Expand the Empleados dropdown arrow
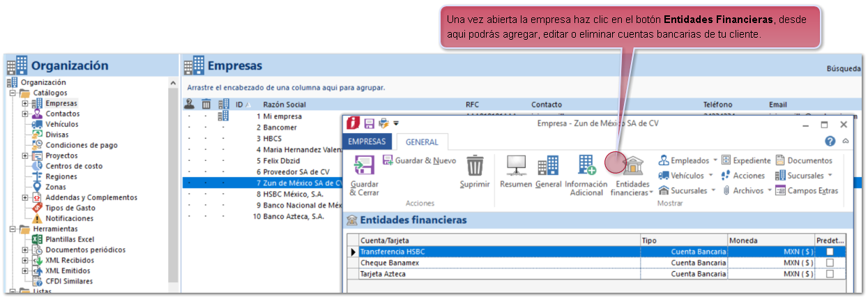This screenshot has height=299, width=868. click(x=714, y=161)
